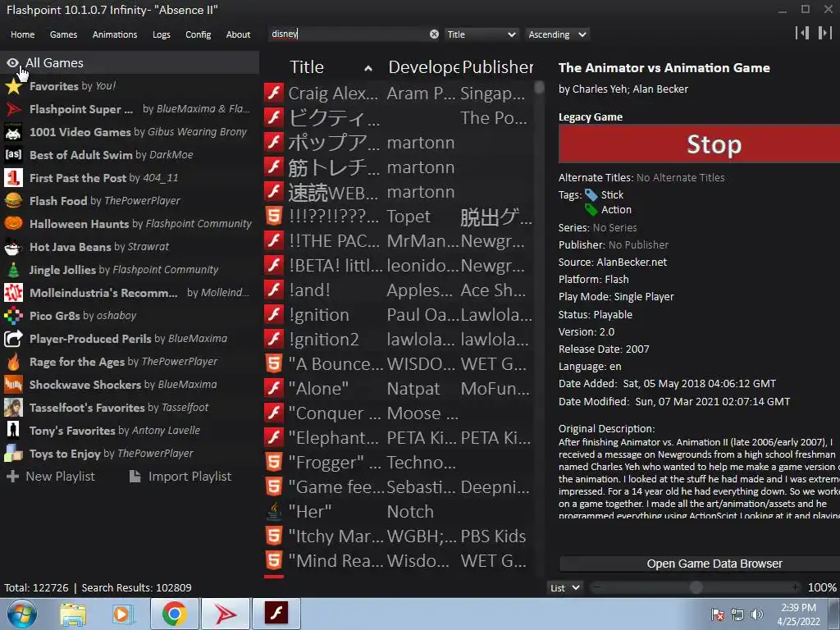Open Halloween Haunts pumpkin icon

[13, 223]
